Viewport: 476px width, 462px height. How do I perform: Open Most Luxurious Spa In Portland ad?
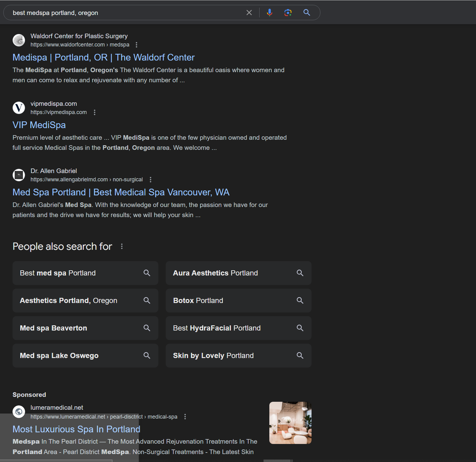(76, 429)
